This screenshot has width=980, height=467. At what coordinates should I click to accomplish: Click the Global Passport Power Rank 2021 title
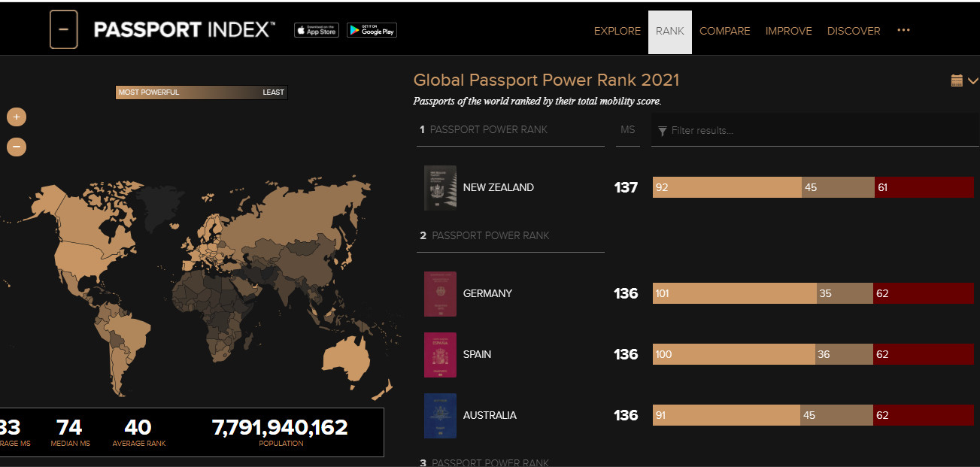(547, 80)
